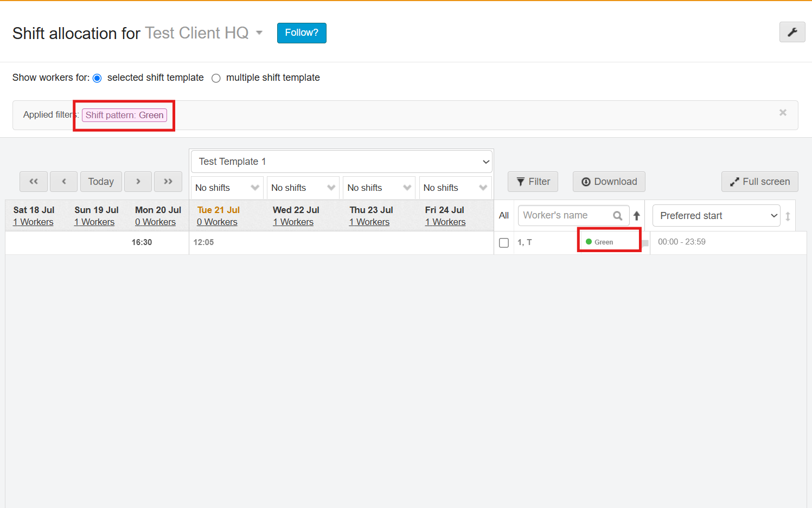Tick the checkbox for worker 1, T

[504, 242]
